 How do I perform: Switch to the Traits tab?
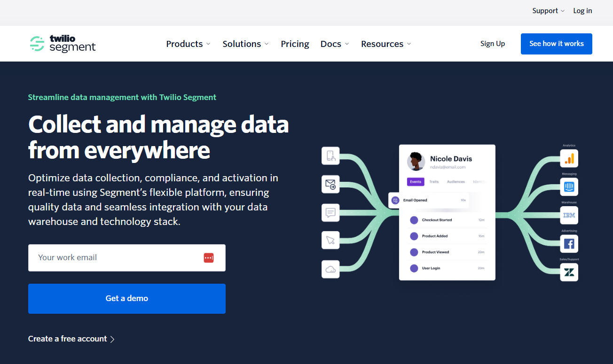click(434, 182)
